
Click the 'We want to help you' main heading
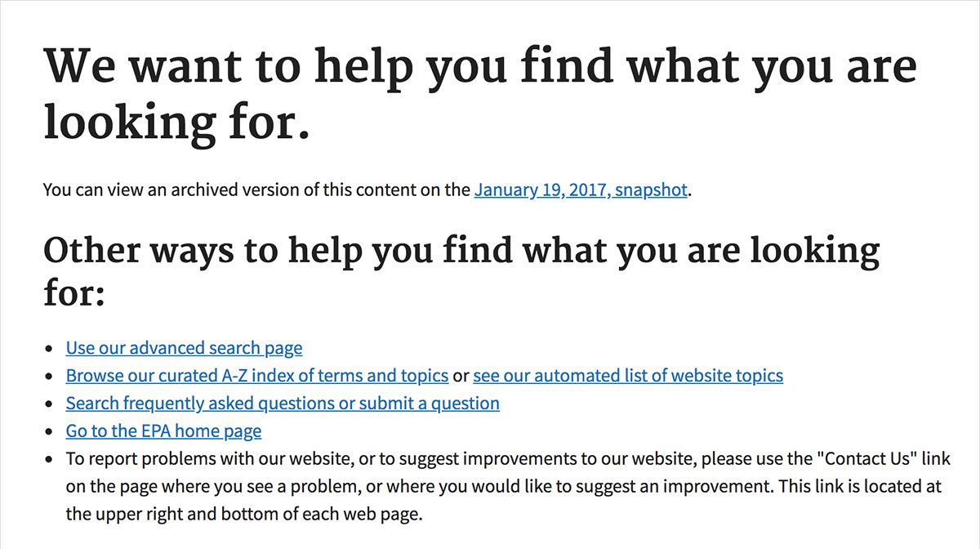point(480,67)
